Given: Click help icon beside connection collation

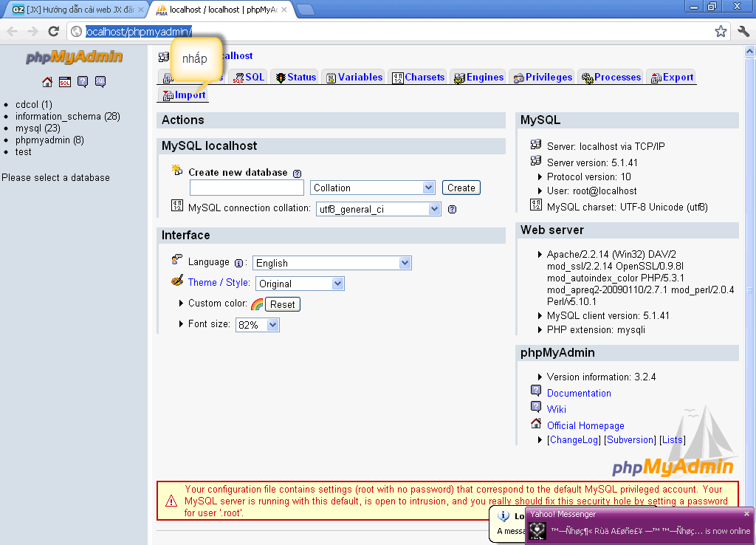Looking at the screenshot, I should tap(453, 209).
